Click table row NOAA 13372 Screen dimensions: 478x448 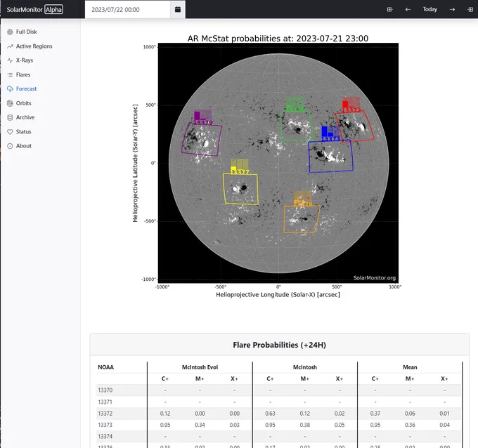tap(279, 414)
